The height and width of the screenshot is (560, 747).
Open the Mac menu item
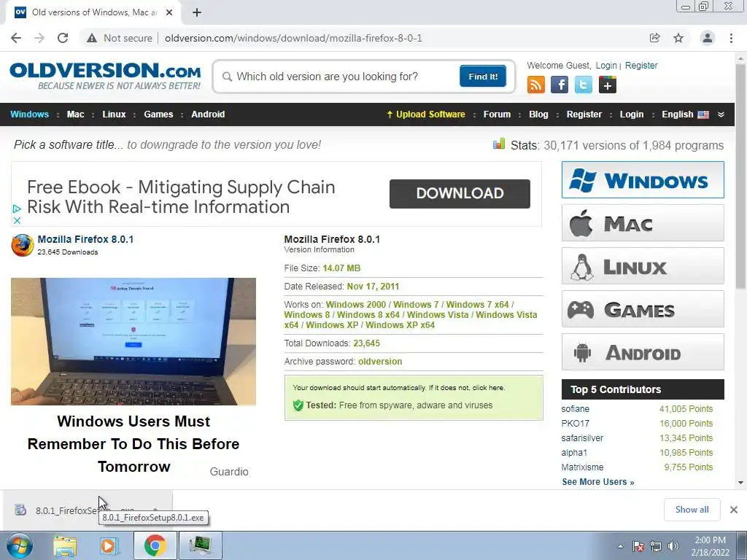coord(75,114)
